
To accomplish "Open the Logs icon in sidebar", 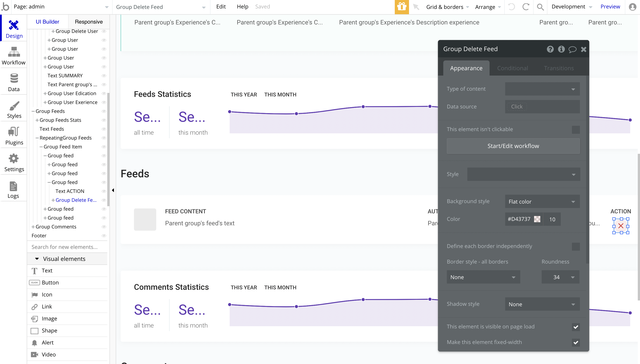I will click(x=13, y=186).
